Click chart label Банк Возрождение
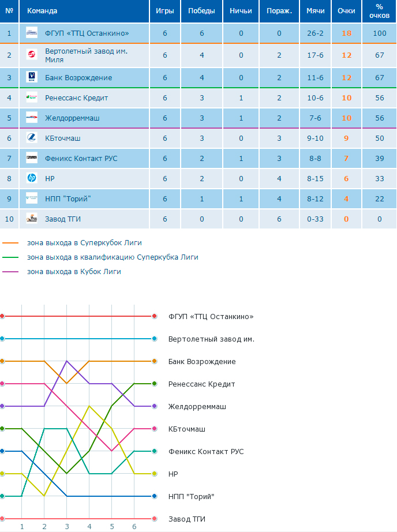The width and height of the screenshot is (397, 532). 202,362
